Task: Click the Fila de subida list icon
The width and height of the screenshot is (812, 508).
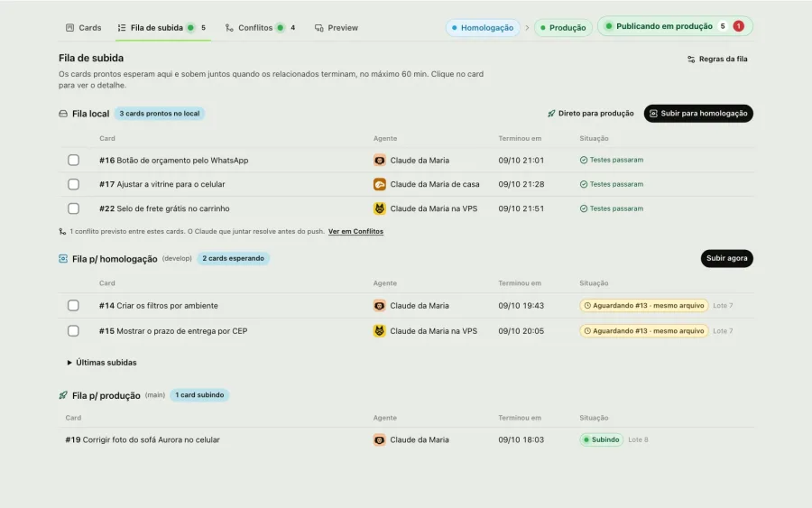Action: point(122,28)
